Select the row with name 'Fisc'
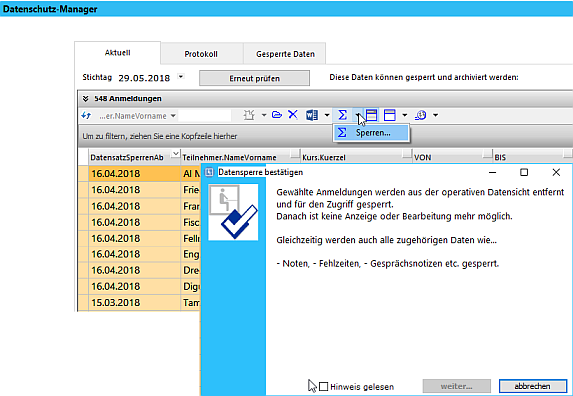 point(139,222)
